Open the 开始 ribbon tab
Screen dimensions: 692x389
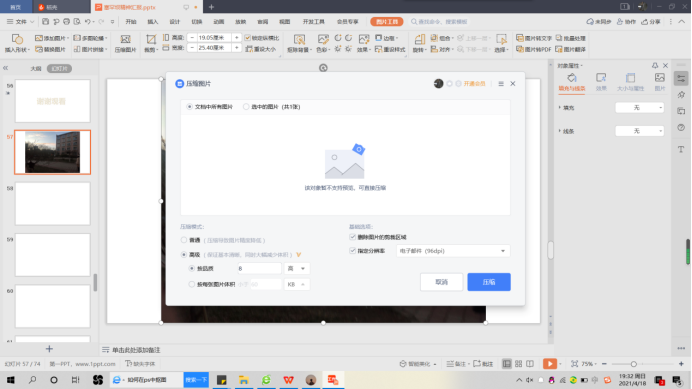point(131,21)
